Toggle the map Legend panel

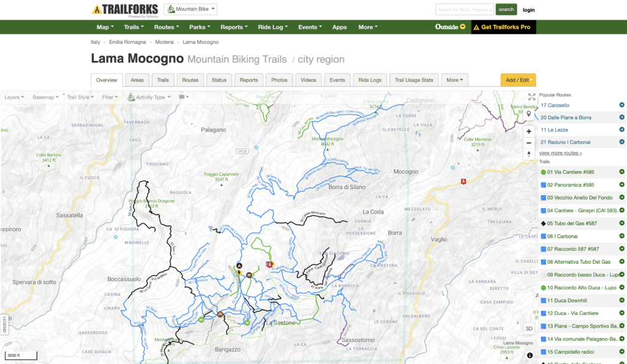pos(5,325)
